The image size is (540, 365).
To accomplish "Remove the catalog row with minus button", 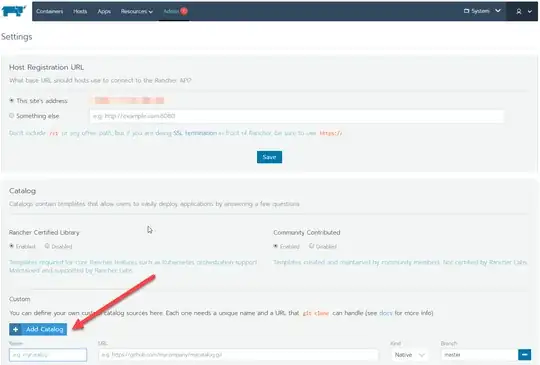I will [525, 355].
